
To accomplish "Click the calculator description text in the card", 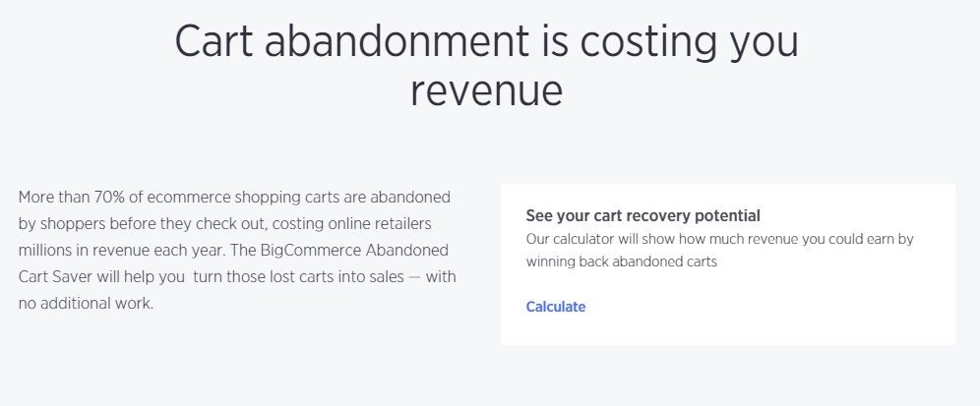I will [x=719, y=251].
